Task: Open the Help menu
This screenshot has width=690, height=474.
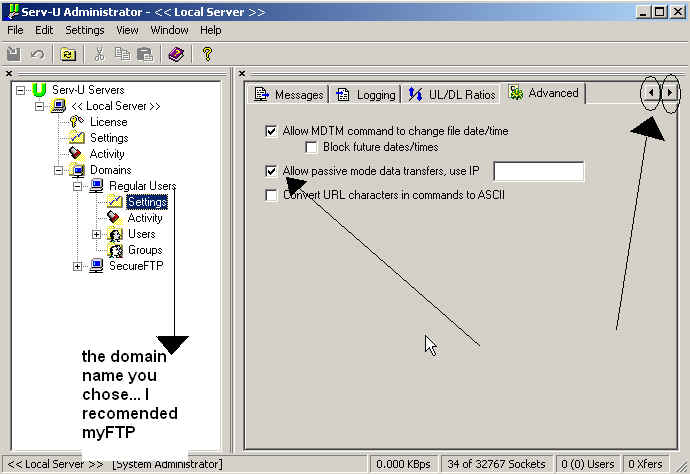Action: point(210,30)
